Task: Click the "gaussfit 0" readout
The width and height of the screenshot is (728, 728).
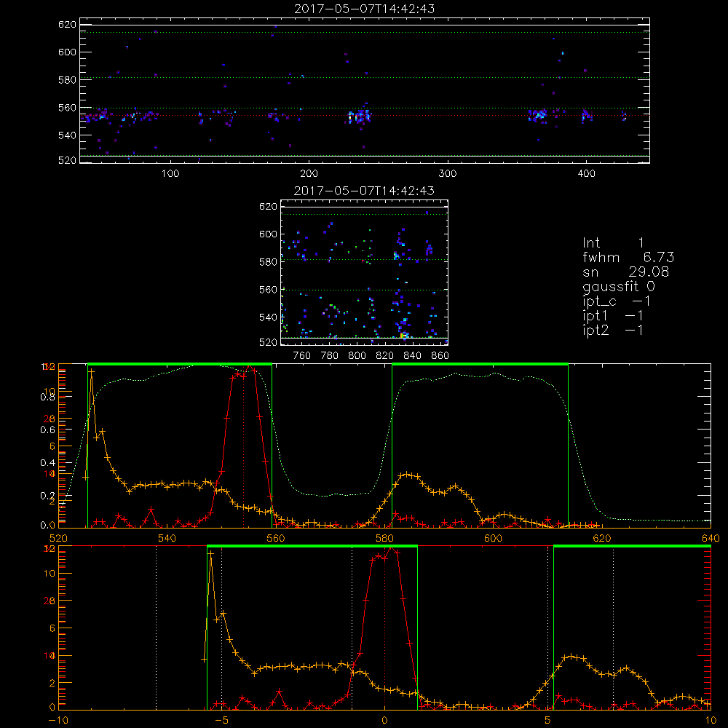Action: [618, 286]
